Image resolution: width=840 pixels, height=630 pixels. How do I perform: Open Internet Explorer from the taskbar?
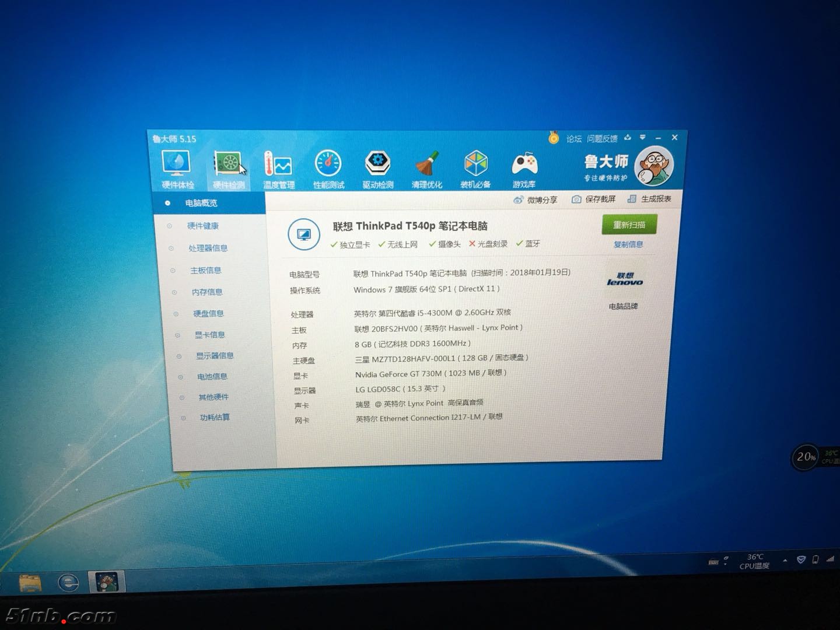(x=68, y=582)
